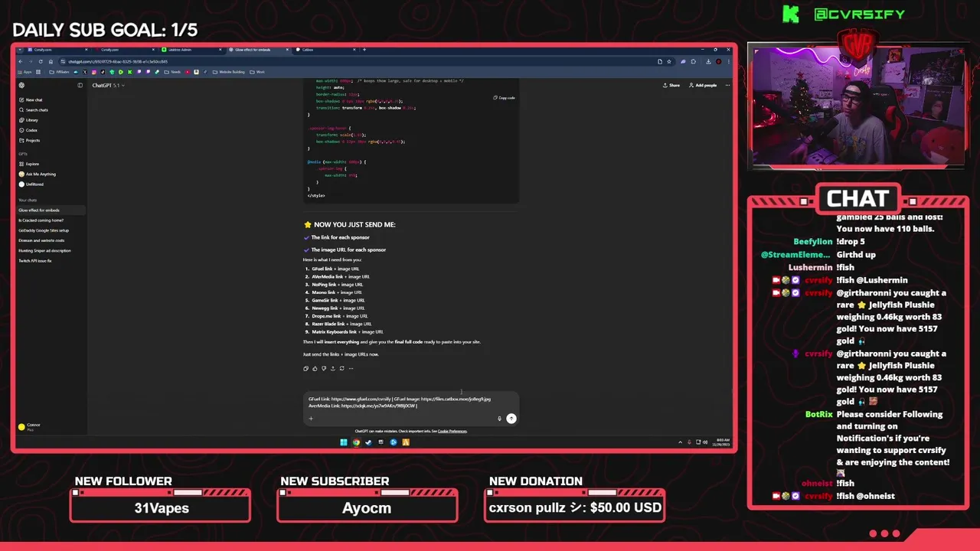Image resolution: width=980 pixels, height=551 pixels.
Task: Click the share icon below the response
Action: tap(333, 368)
